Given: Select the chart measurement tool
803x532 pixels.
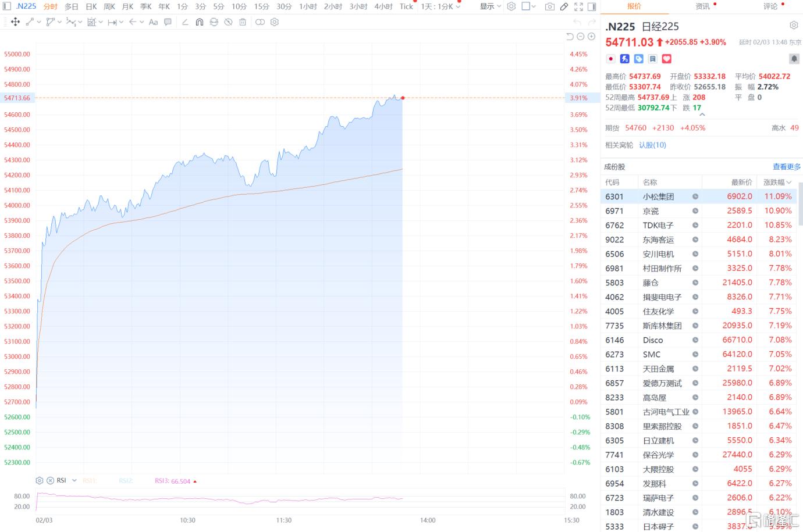Looking at the screenshot, I should [x=91, y=22].
